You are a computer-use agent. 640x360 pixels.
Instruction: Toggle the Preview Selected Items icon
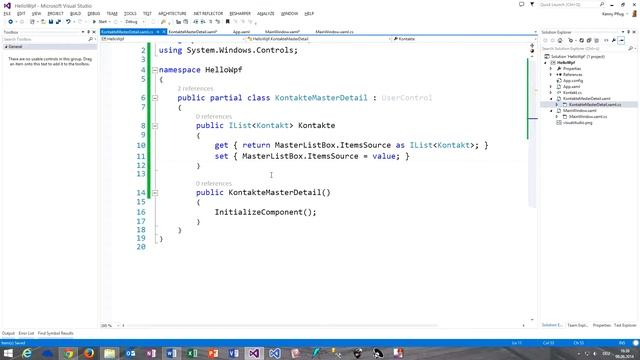pyautogui.click(x=621, y=40)
